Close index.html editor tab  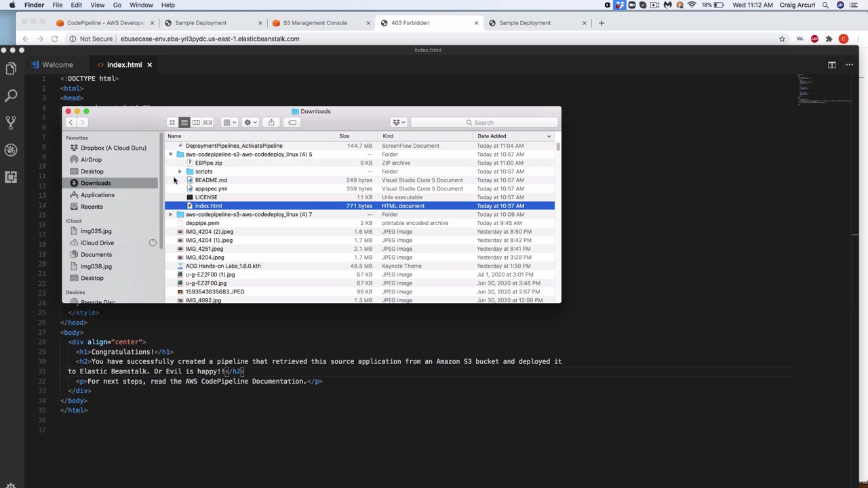point(149,65)
